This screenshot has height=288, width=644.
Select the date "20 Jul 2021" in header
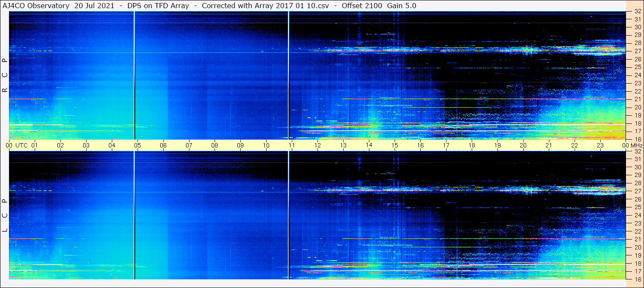point(94,6)
